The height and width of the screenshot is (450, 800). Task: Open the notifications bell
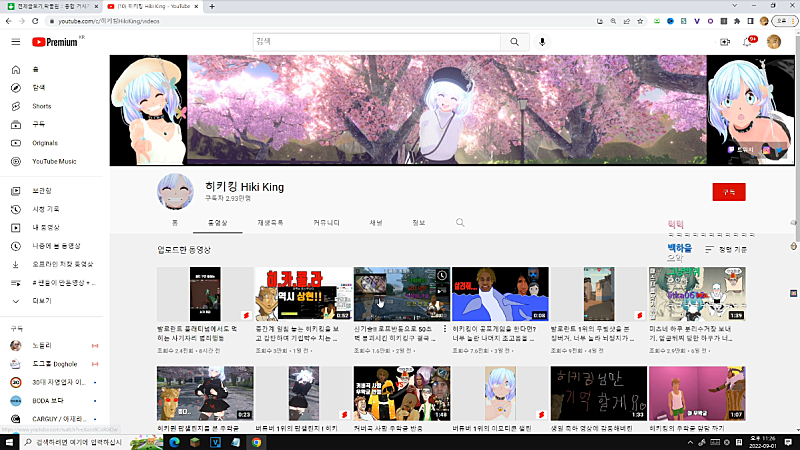[747, 42]
